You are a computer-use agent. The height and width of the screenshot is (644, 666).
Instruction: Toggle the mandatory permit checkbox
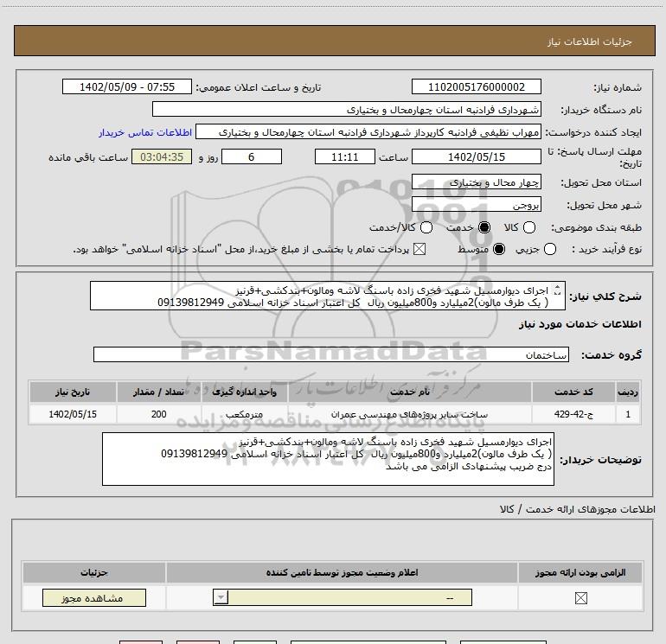580,598
